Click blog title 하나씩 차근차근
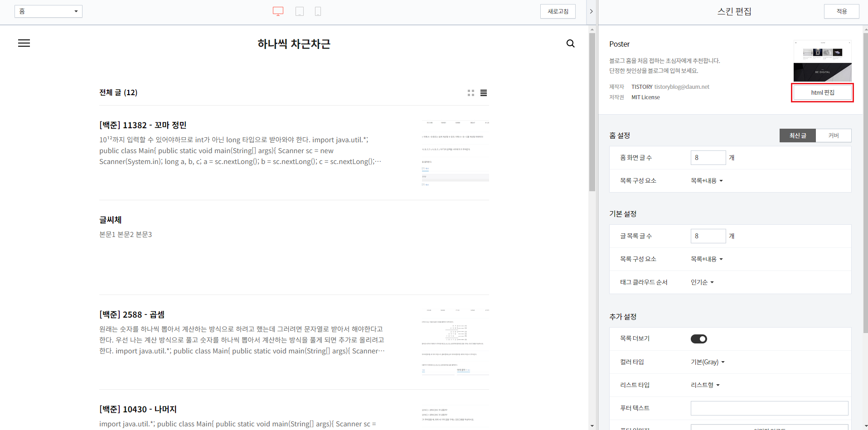Screen dimensions: 868x430 [x=294, y=44]
